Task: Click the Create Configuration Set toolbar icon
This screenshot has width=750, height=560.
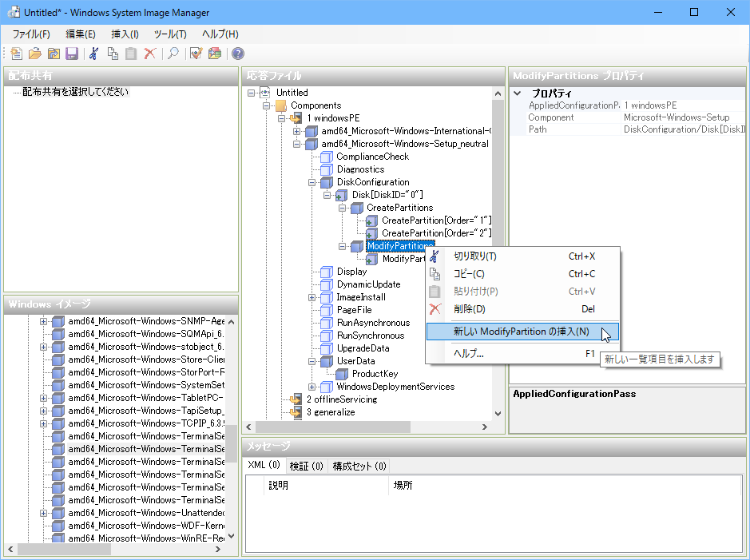Action: (x=215, y=54)
